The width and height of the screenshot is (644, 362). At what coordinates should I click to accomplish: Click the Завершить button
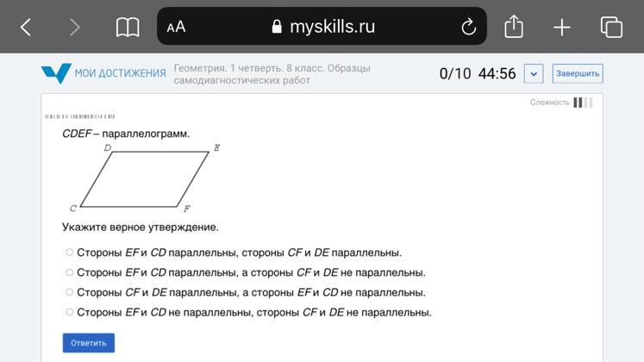coord(578,73)
